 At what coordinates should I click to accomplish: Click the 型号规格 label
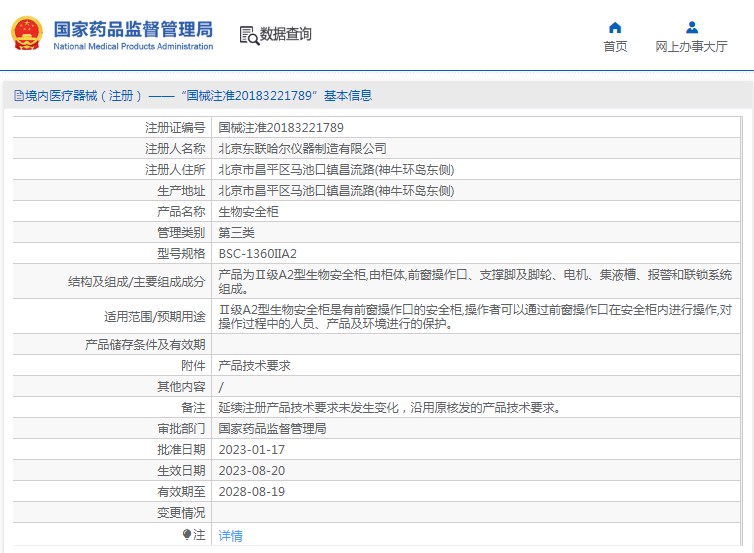(181, 253)
